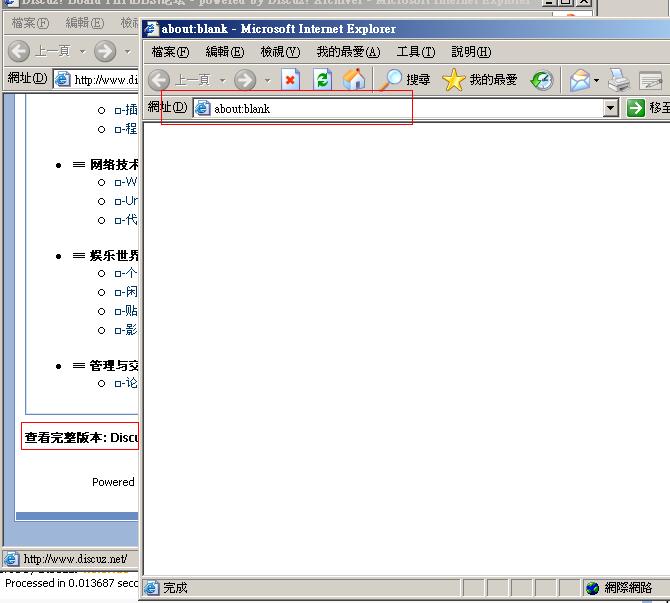Expand the Back button history dropdown arrow
The height and width of the screenshot is (603, 670).
pyautogui.click(x=222, y=80)
